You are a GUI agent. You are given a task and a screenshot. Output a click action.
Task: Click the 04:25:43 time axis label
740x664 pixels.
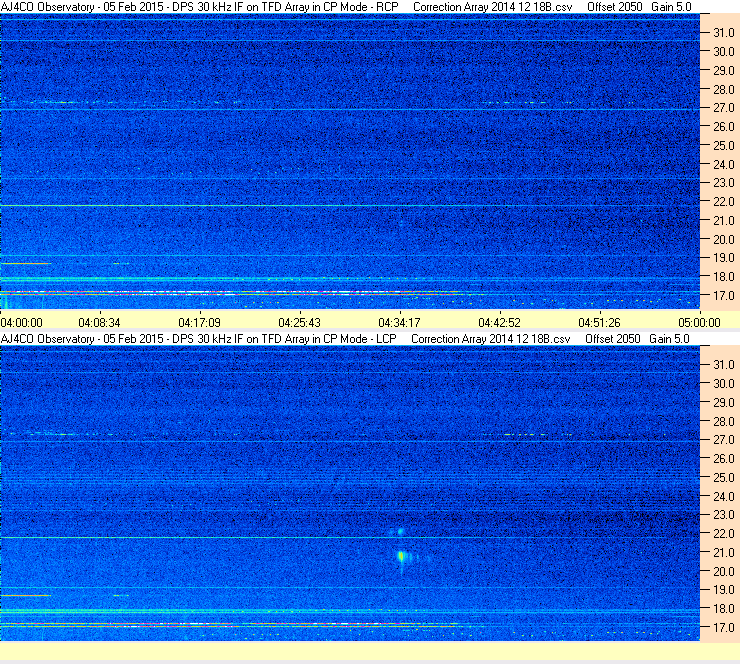(x=299, y=323)
